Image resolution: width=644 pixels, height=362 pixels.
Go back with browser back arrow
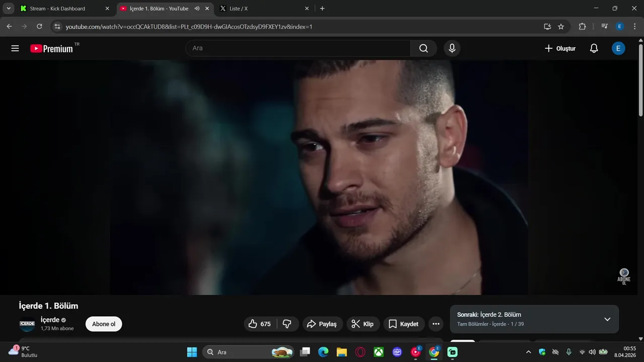9,27
